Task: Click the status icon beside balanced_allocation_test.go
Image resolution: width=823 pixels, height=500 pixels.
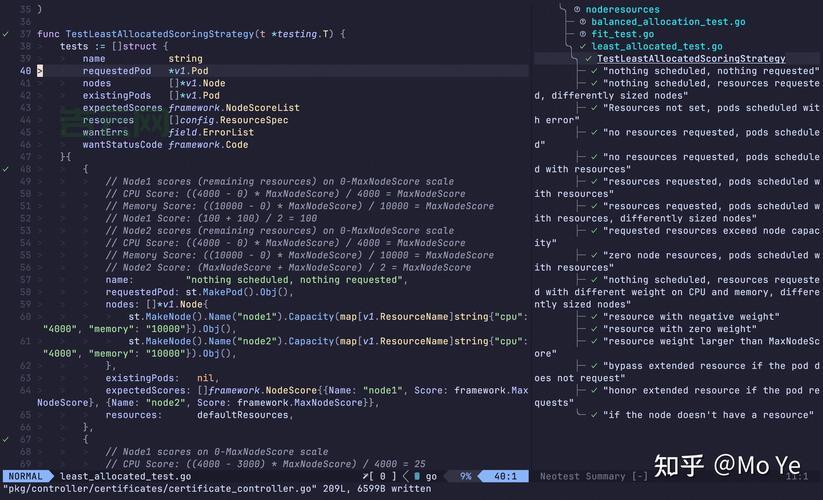Action: tap(583, 22)
